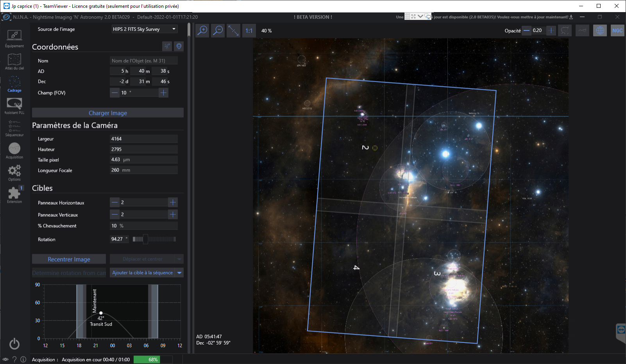Click Ajouter la cible à la séquence
The height and width of the screenshot is (364, 626).
pos(143,273)
